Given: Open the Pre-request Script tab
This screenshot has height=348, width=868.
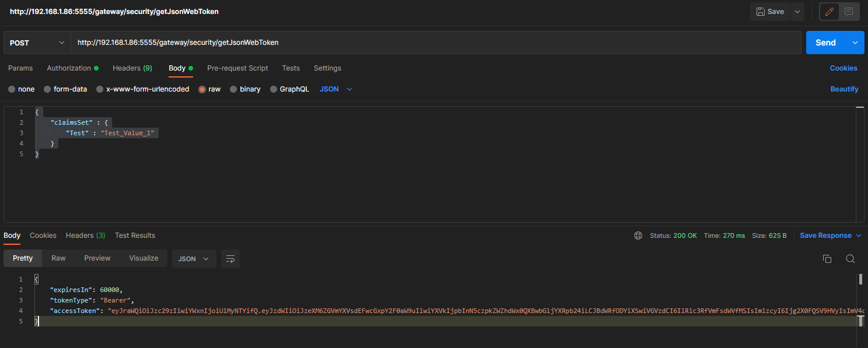Looking at the screenshot, I should 237,68.
